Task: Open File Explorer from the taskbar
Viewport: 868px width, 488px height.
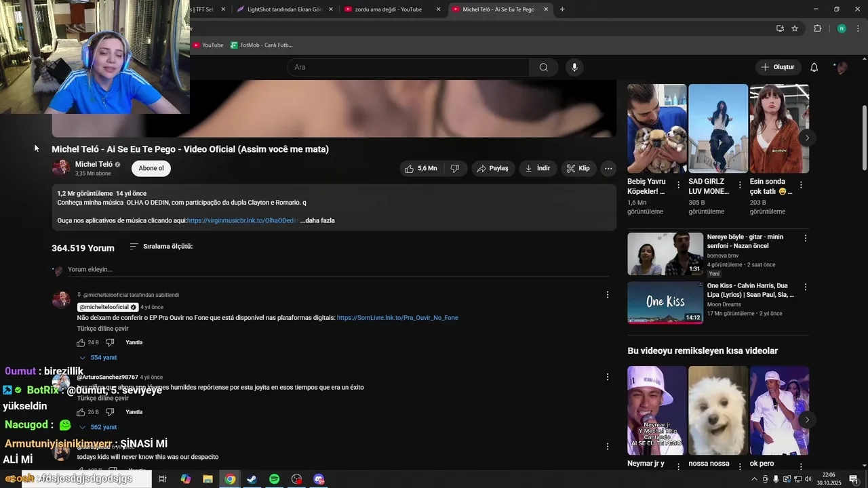Action: click(x=208, y=479)
